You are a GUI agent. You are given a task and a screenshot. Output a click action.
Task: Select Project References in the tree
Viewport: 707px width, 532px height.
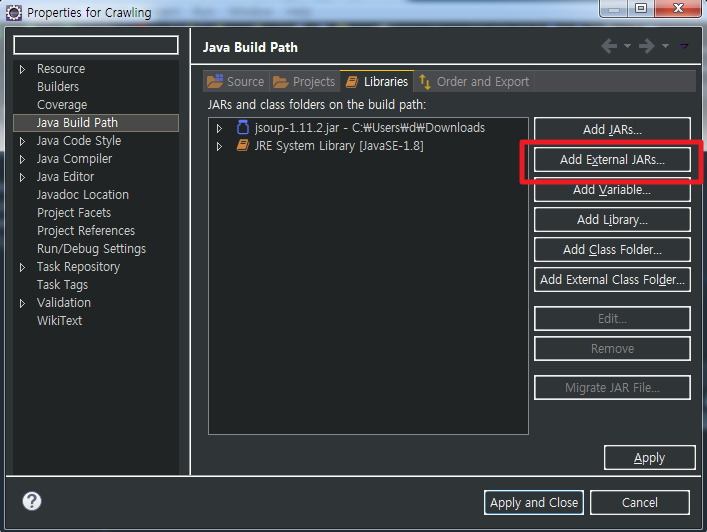tap(86, 231)
